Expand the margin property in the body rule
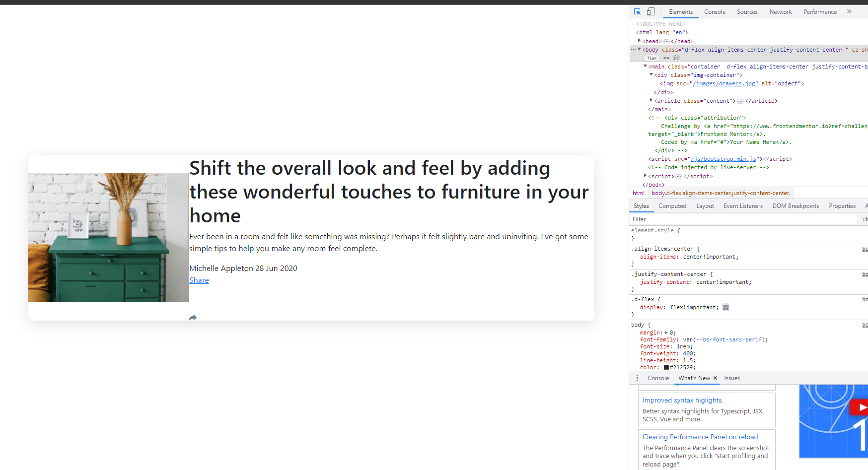Viewport: 868px width, 470px height. pos(666,333)
